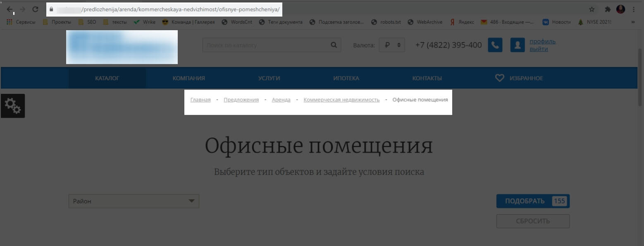
Task: Click the ПОДОБРАТЬ 155 button
Action: pyautogui.click(x=533, y=201)
